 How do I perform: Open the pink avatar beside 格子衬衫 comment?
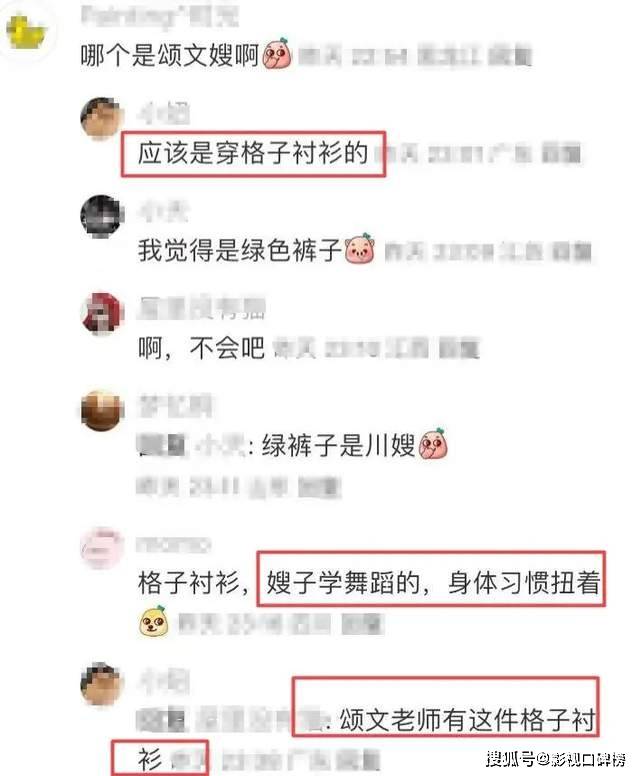101,548
